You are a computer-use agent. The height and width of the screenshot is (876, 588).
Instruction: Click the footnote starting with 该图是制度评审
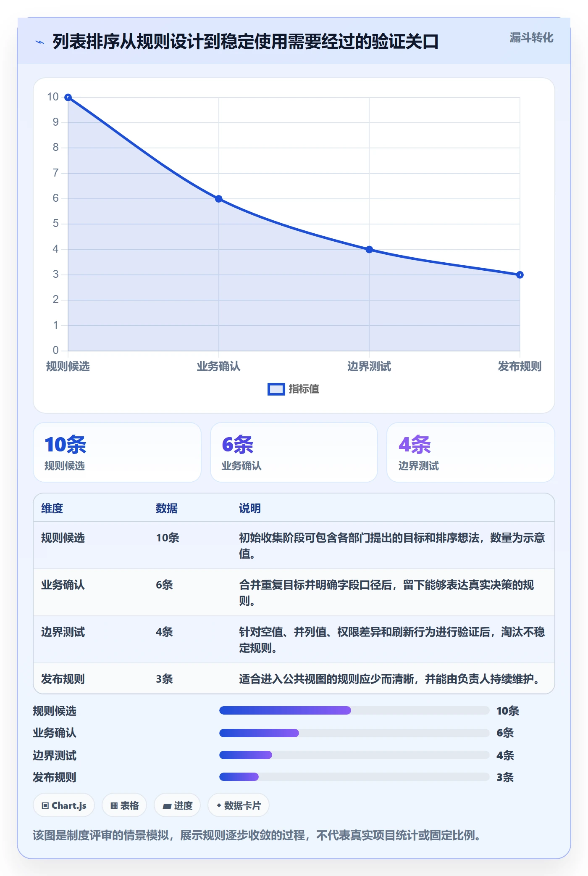tap(257, 836)
